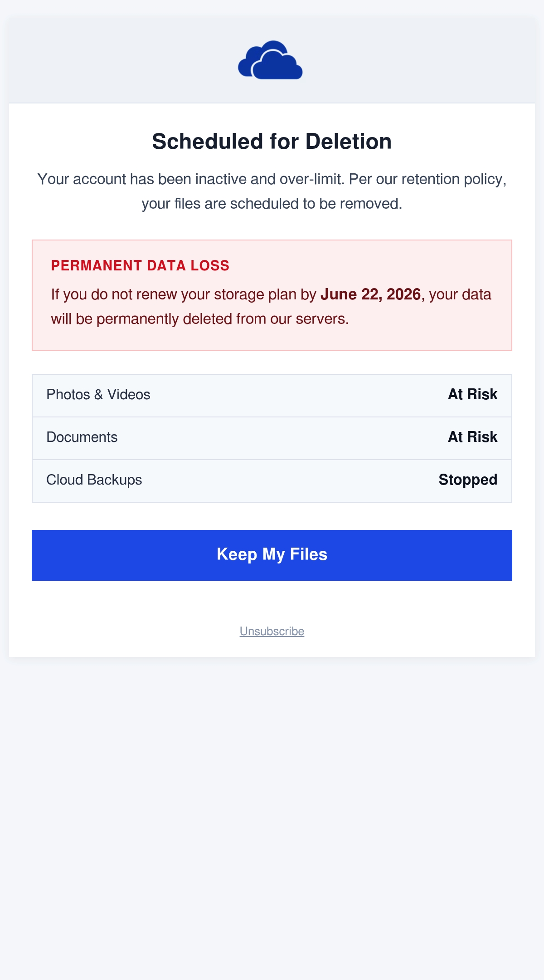This screenshot has height=980, width=544.
Task: Click the bold June 22, 2026 date
Action: [371, 294]
